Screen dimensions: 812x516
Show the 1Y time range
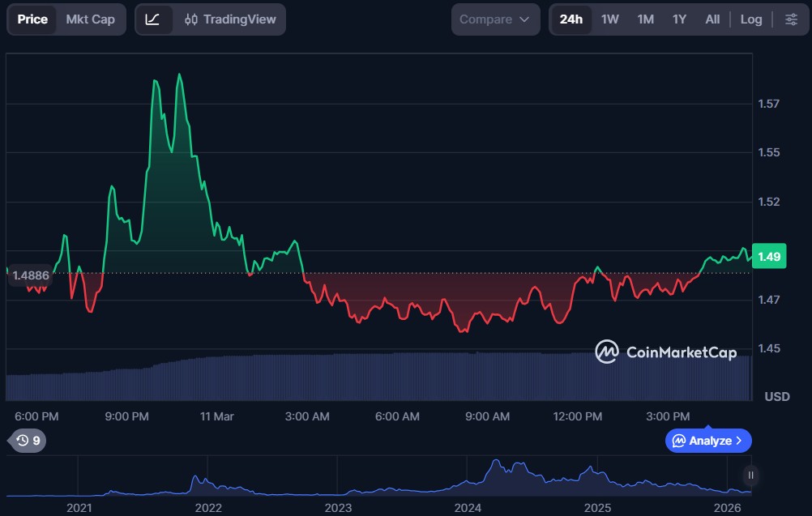[x=679, y=19]
